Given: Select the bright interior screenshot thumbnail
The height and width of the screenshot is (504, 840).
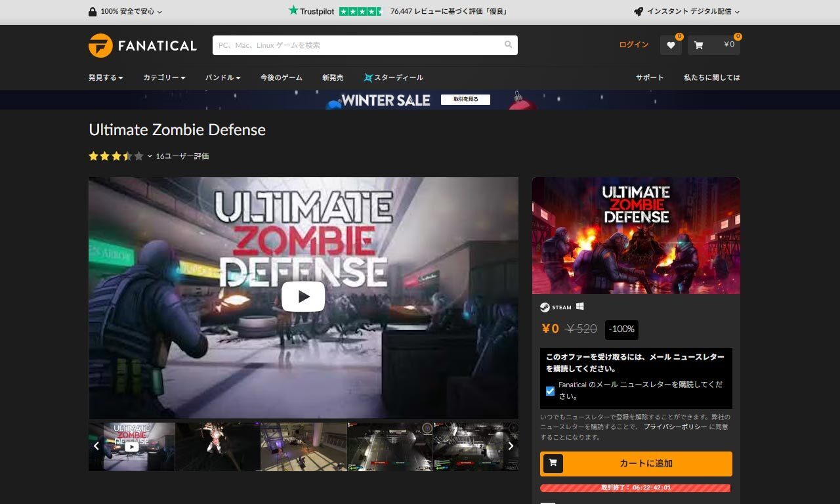Looking at the screenshot, I should 304,446.
